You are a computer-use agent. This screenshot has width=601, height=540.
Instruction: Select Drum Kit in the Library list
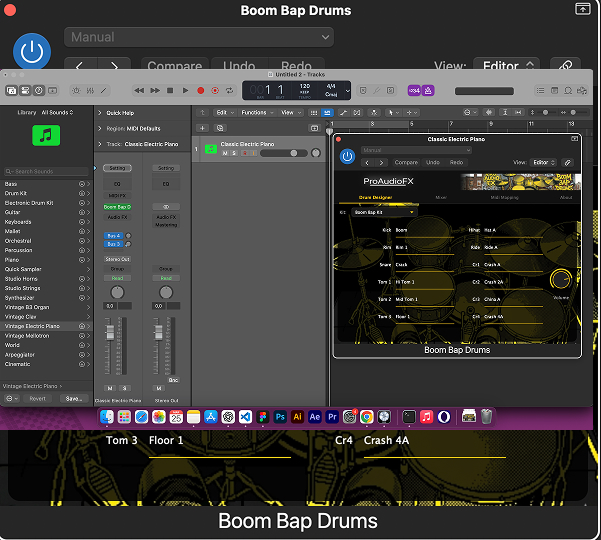(47, 193)
